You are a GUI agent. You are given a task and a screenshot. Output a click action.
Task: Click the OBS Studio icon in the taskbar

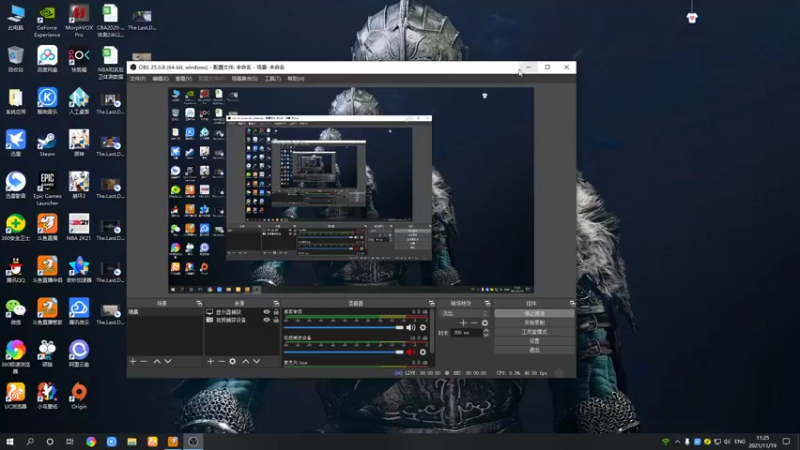(x=193, y=442)
